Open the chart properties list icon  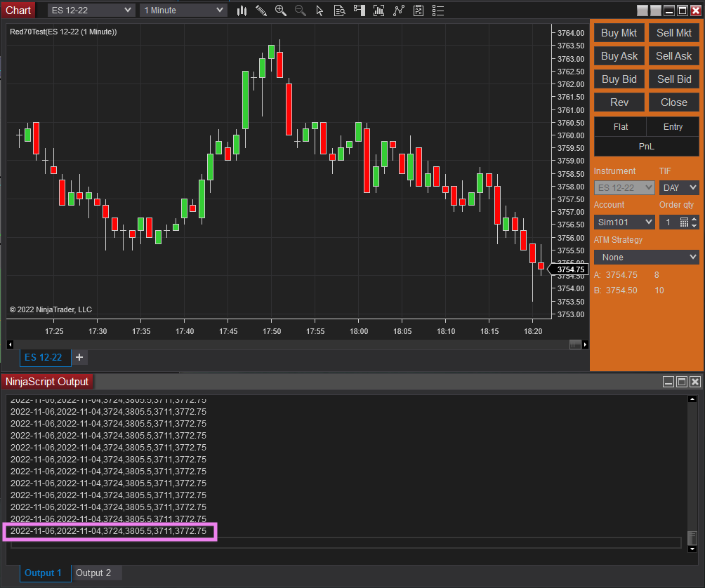pos(438,11)
